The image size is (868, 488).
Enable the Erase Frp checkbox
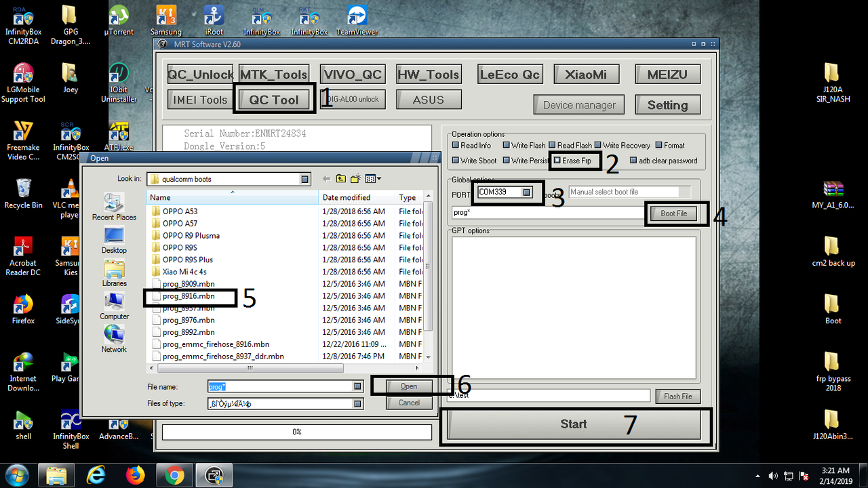coord(557,161)
